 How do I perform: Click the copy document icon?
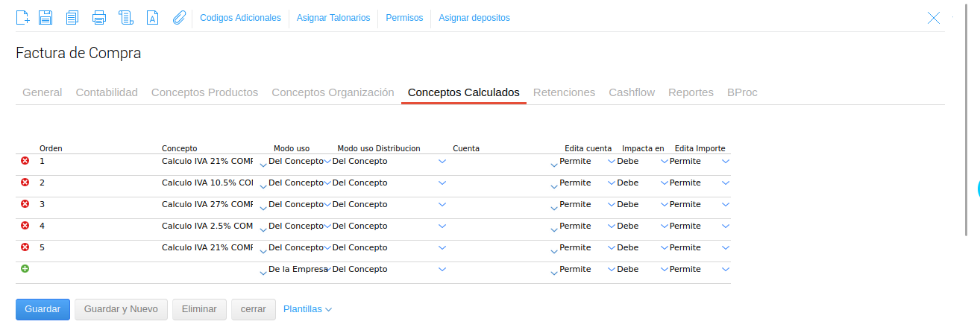point(72,18)
